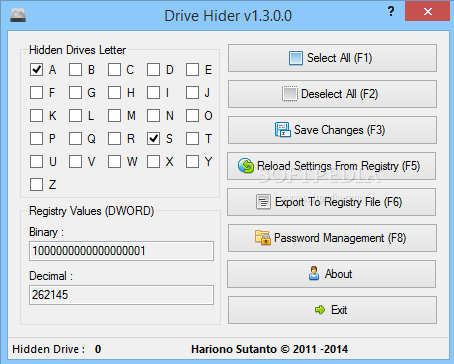The image size is (454, 364).
Task: Click the Password Management folder-lock icon
Action: tap(263, 238)
